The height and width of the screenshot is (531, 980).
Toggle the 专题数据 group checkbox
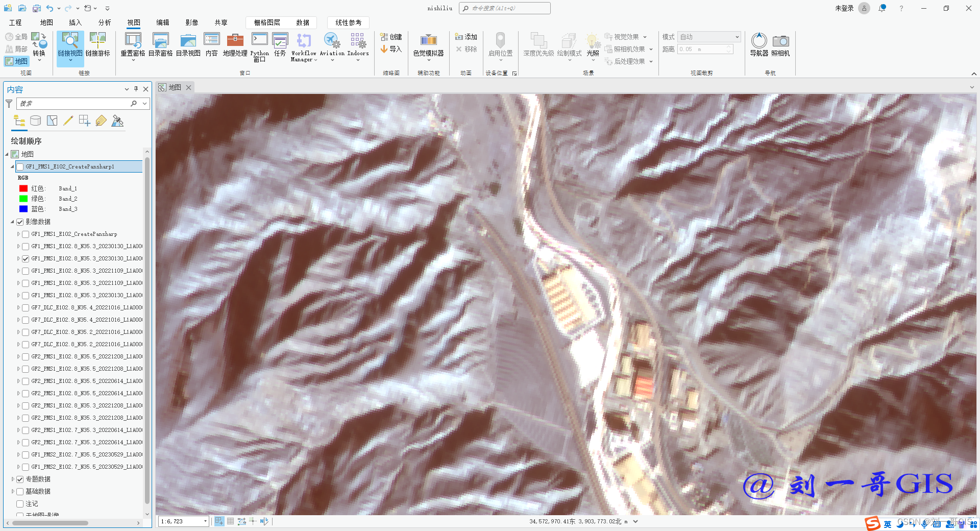click(x=20, y=479)
